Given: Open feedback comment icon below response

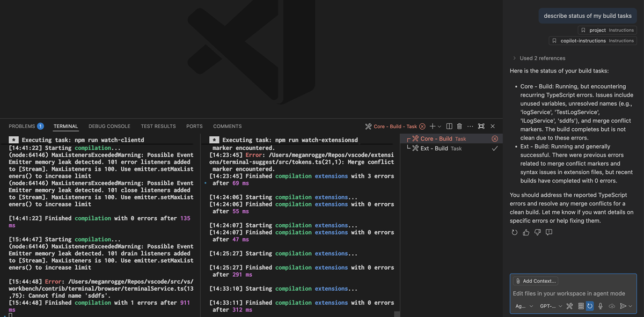Looking at the screenshot, I should click(548, 232).
